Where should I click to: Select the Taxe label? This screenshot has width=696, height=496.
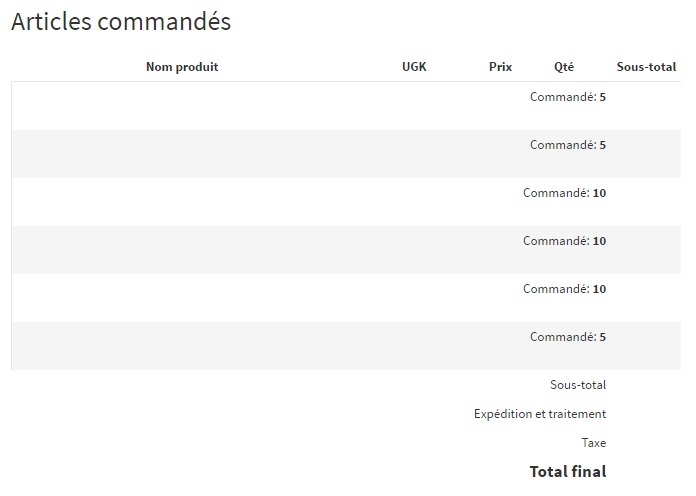(594, 443)
